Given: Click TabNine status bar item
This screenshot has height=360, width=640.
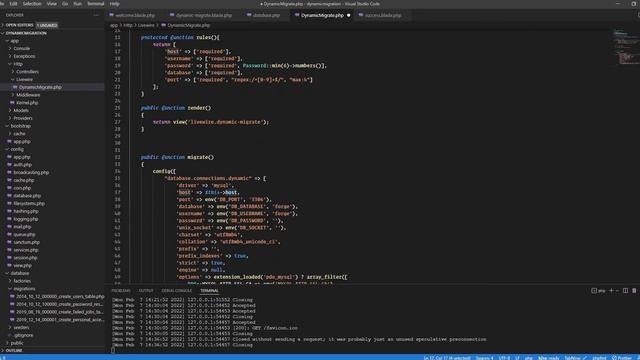Looking at the screenshot, I should click(575, 358).
